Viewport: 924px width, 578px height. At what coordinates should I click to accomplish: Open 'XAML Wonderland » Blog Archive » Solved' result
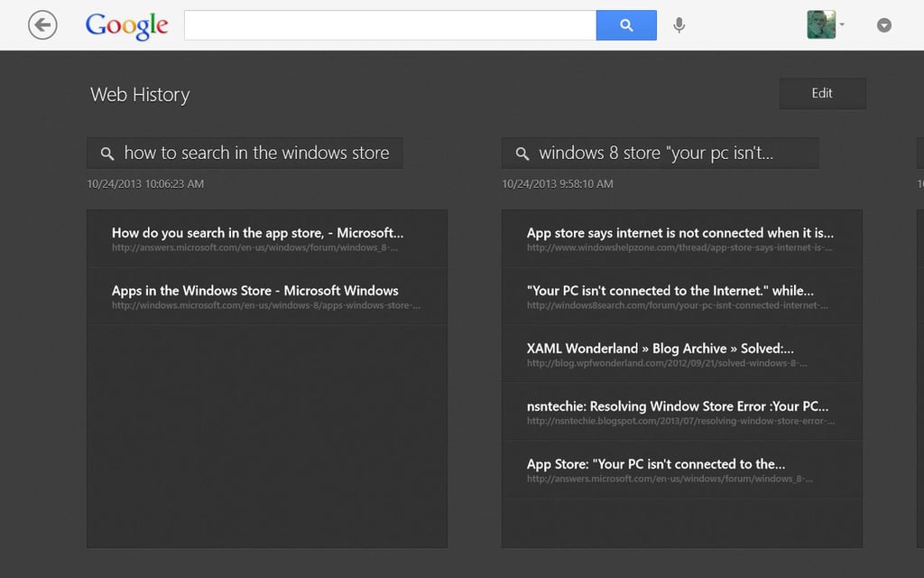[x=682, y=354]
